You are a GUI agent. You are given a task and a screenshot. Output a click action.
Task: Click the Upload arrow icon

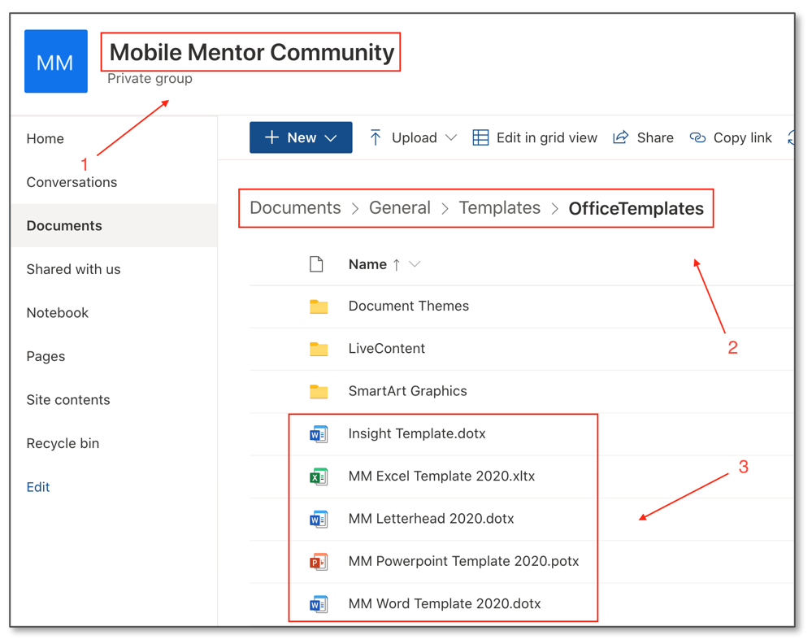click(376, 137)
